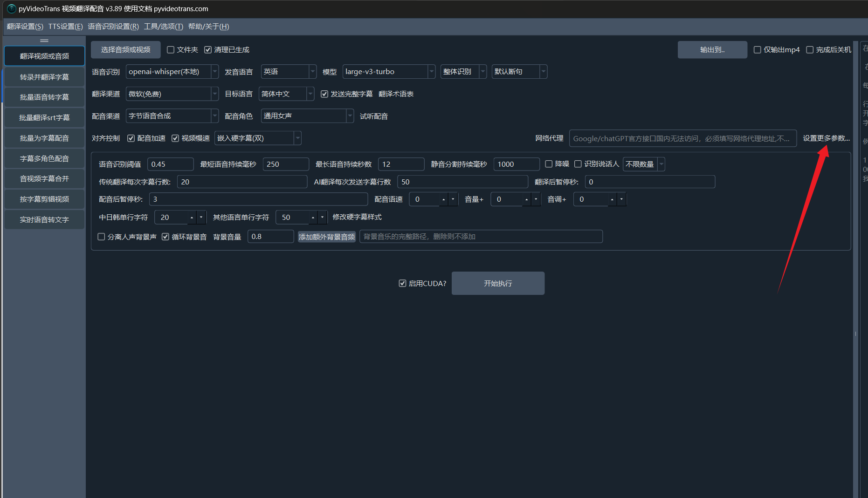Increase 中日韩单行字符 count with up arrow
This screenshot has width=868, height=498.
(192, 218)
